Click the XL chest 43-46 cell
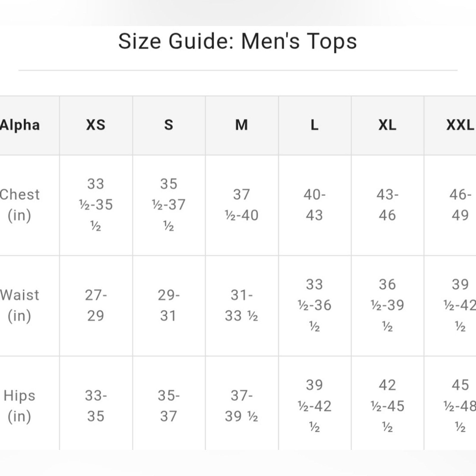 coord(387,205)
